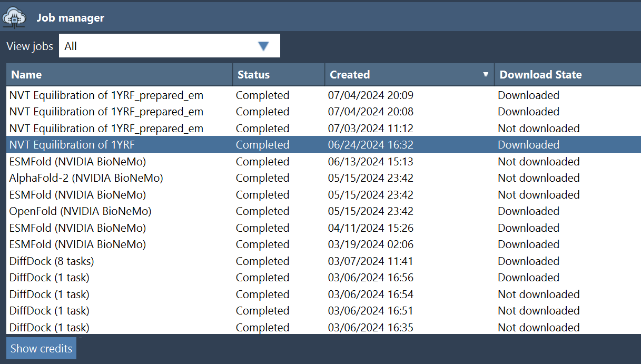Select the AlphaFold-2 (NVIDIA BioNeMo) job
The image size is (641, 364).
pyautogui.click(x=86, y=178)
